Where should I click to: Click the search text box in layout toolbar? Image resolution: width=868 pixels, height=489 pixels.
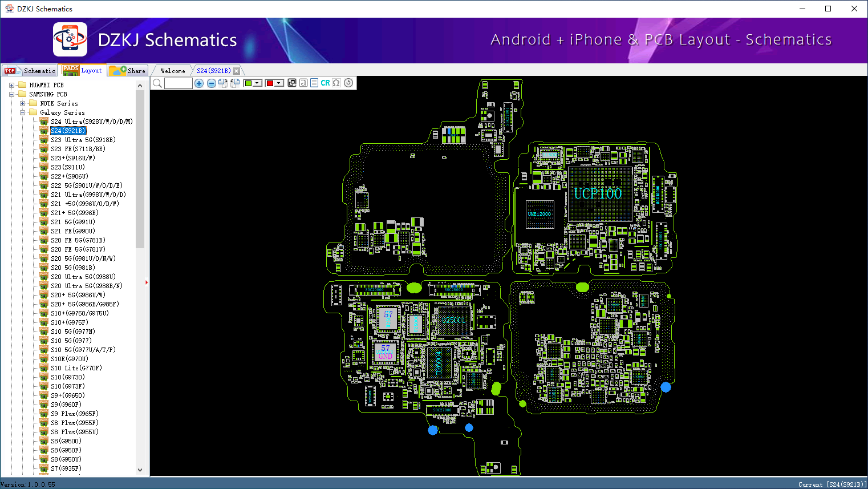pos(179,83)
